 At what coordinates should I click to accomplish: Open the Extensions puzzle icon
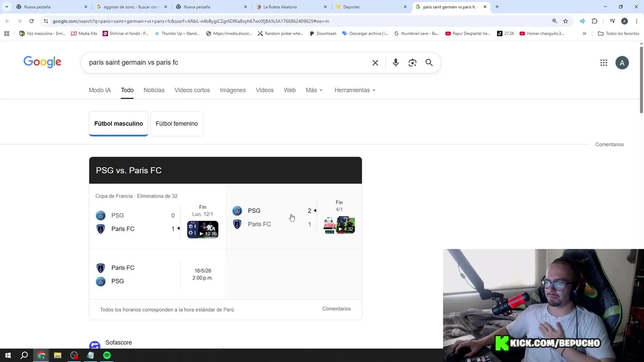[595, 21]
